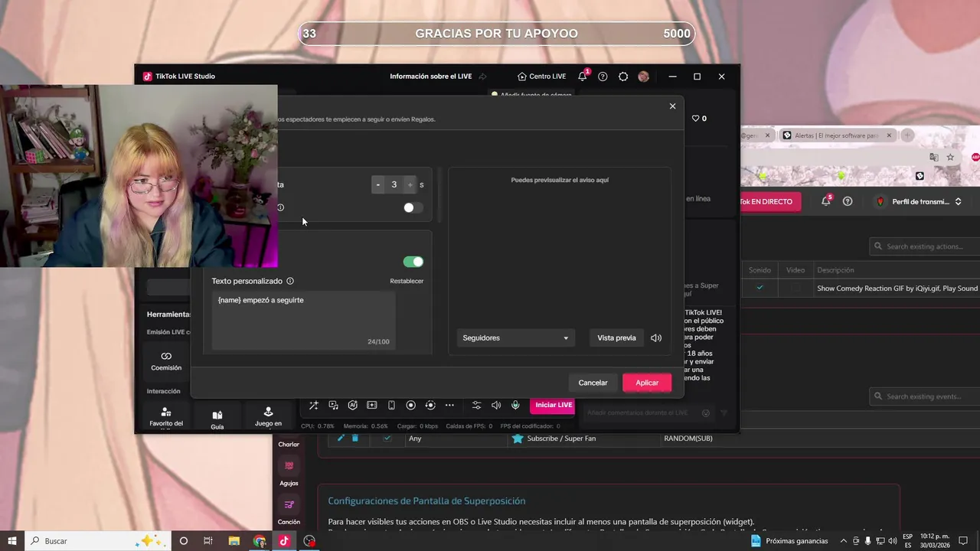The width and height of the screenshot is (980, 551).
Task: Edit the Subscribe / Super Fan event row
Action: pyautogui.click(x=341, y=438)
